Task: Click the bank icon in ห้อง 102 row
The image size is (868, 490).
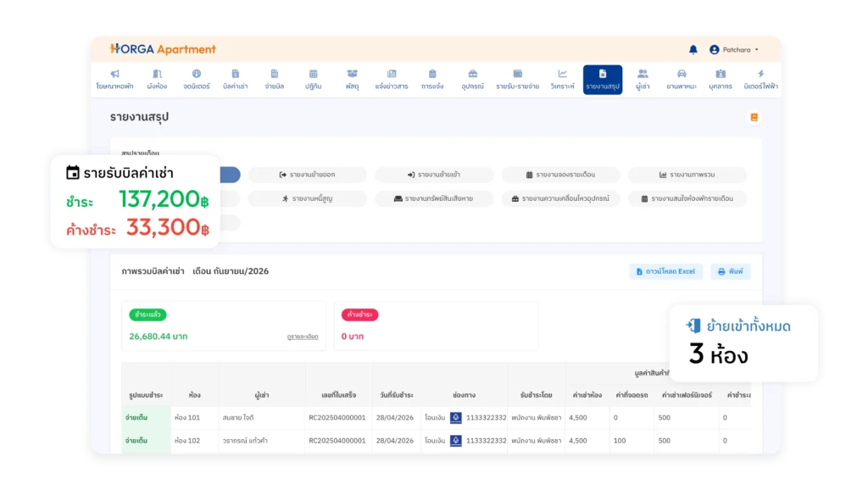Action: tap(455, 442)
